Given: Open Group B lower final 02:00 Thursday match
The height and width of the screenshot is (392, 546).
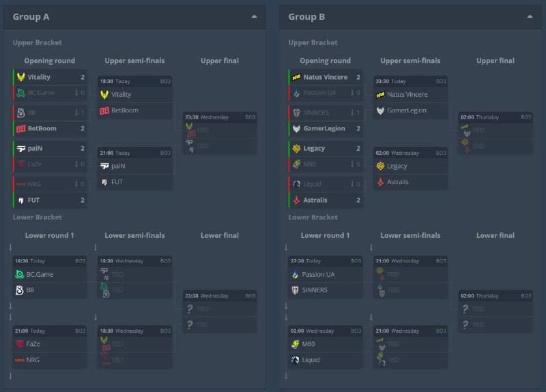Looking at the screenshot, I should click(x=495, y=312).
